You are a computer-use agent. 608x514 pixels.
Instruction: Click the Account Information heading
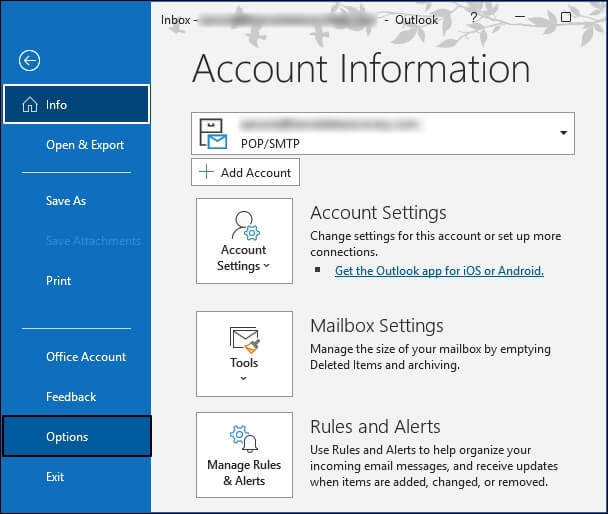[x=361, y=69]
